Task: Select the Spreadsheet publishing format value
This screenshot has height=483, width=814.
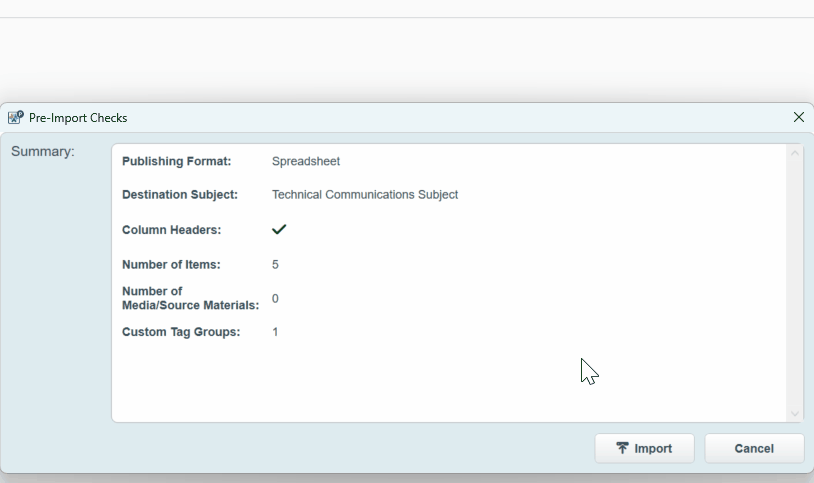Action: click(x=306, y=161)
